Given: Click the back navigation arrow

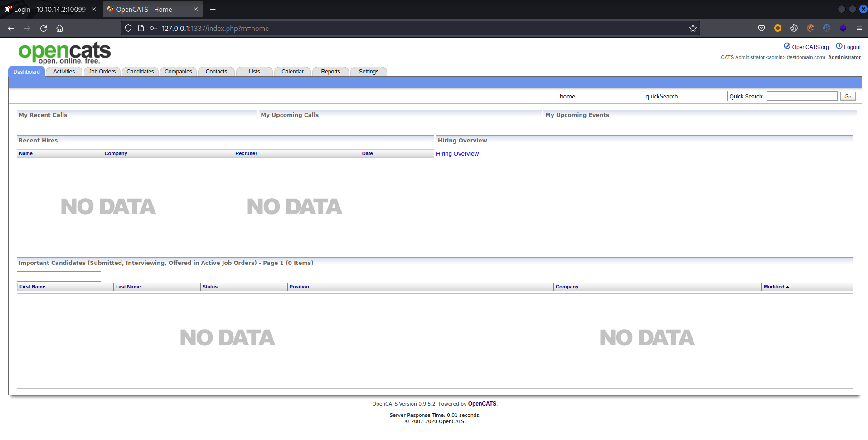Looking at the screenshot, I should click(x=11, y=29).
